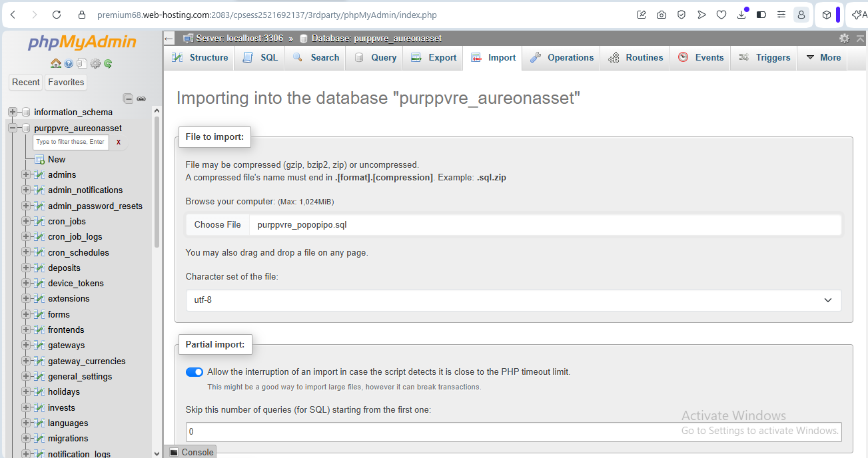The height and width of the screenshot is (458, 868).
Task: Click the phpMyAdmin Home icon
Action: tap(56, 64)
